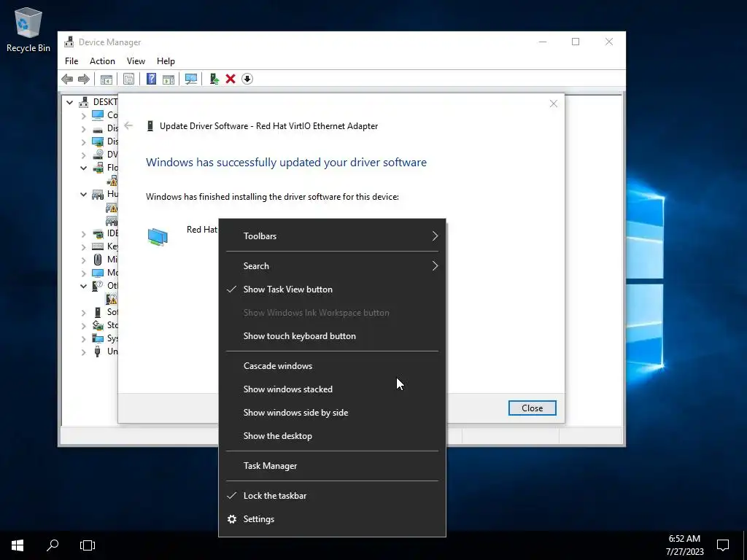Select the warning device under Flo category
The image size is (747, 560).
pos(112,181)
